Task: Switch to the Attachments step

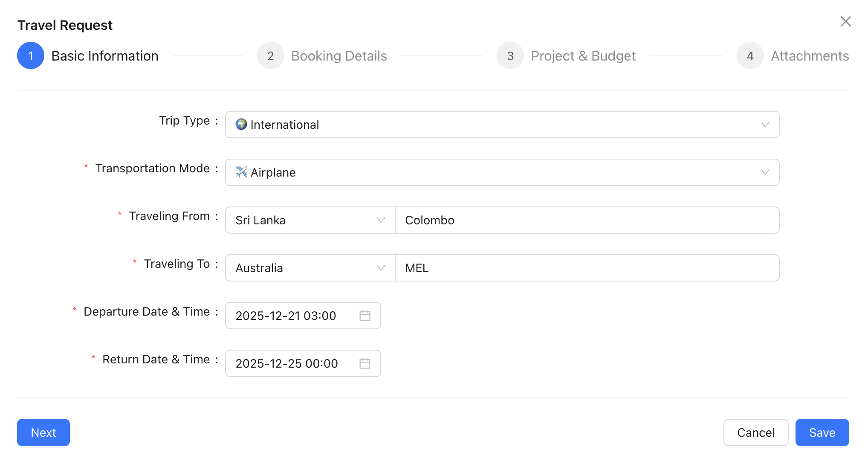Action: point(810,56)
